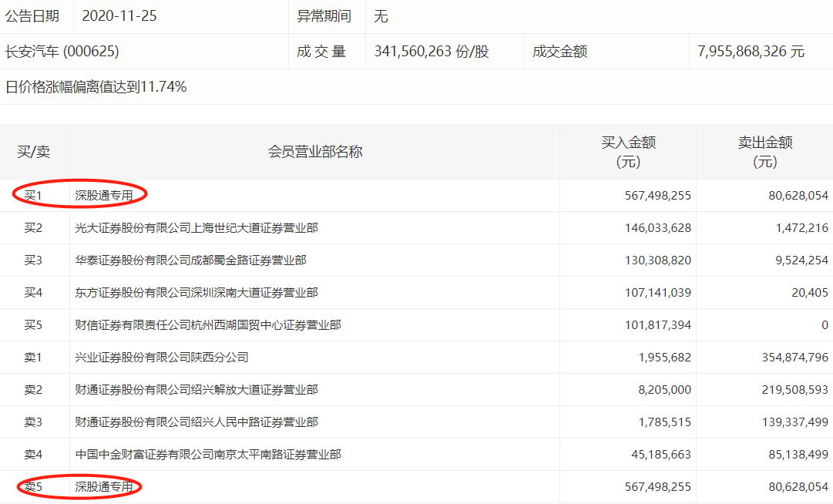Select the 卖3 row label
The image size is (833, 504).
click(33, 422)
